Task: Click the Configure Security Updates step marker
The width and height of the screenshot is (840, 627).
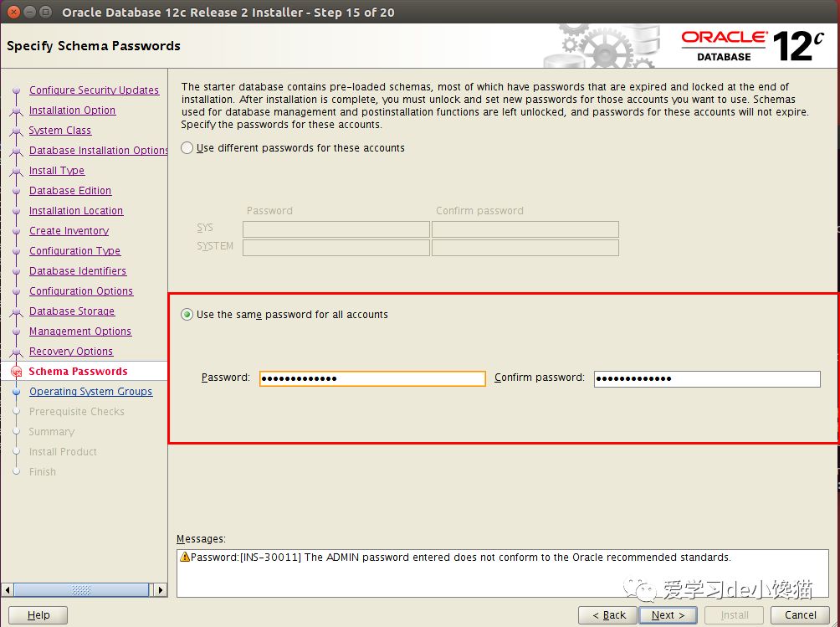Action: [x=17, y=90]
